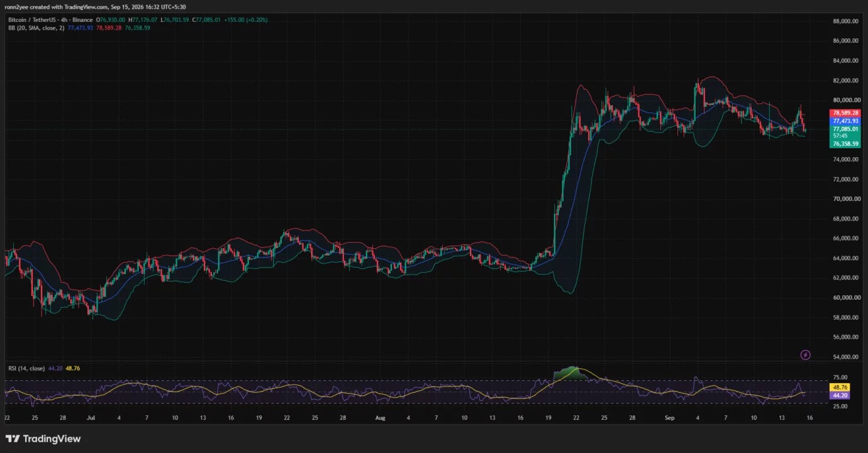Click the 88,000.00 price axis label
868x453 pixels.
point(846,21)
